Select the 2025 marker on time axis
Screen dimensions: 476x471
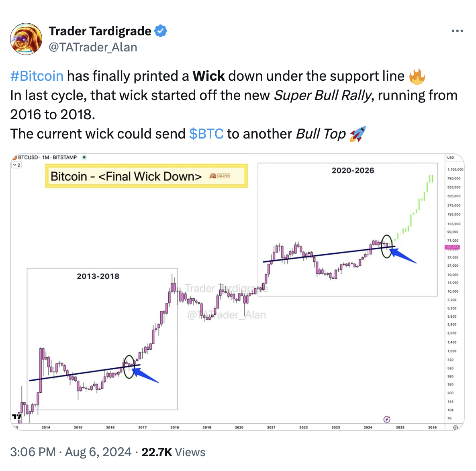(400, 427)
